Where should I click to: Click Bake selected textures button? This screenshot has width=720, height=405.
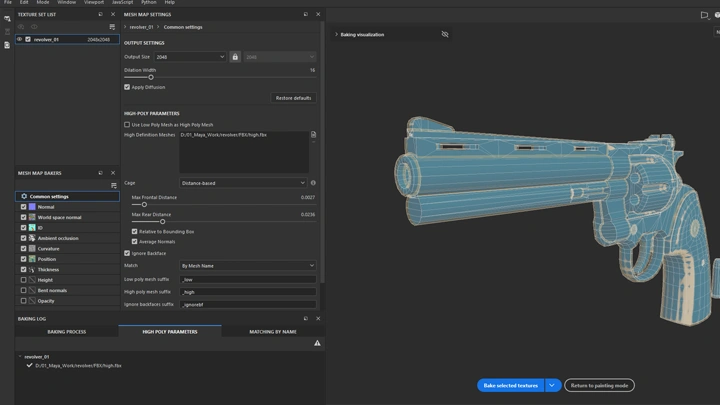pos(511,385)
